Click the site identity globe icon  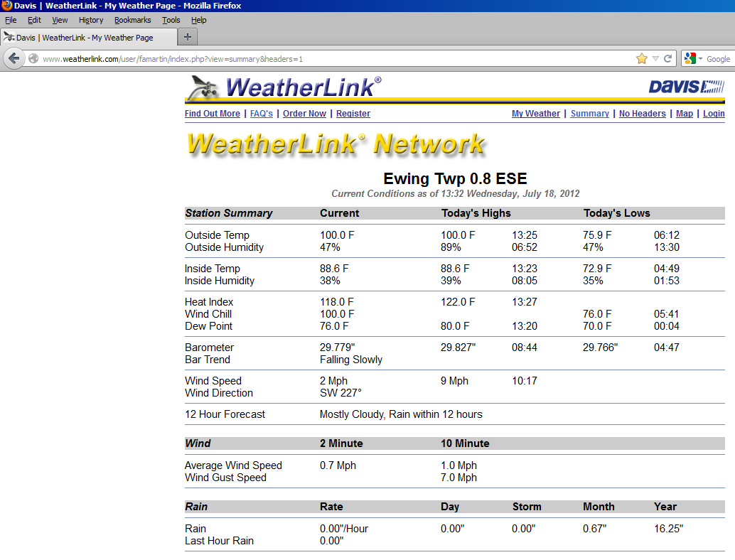click(33, 59)
